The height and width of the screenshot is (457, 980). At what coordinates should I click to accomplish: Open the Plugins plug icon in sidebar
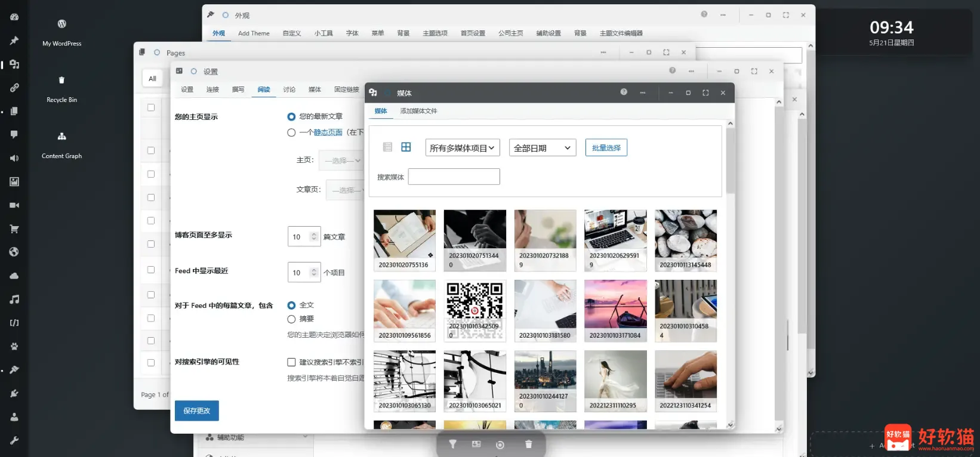pyautogui.click(x=14, y=393)
